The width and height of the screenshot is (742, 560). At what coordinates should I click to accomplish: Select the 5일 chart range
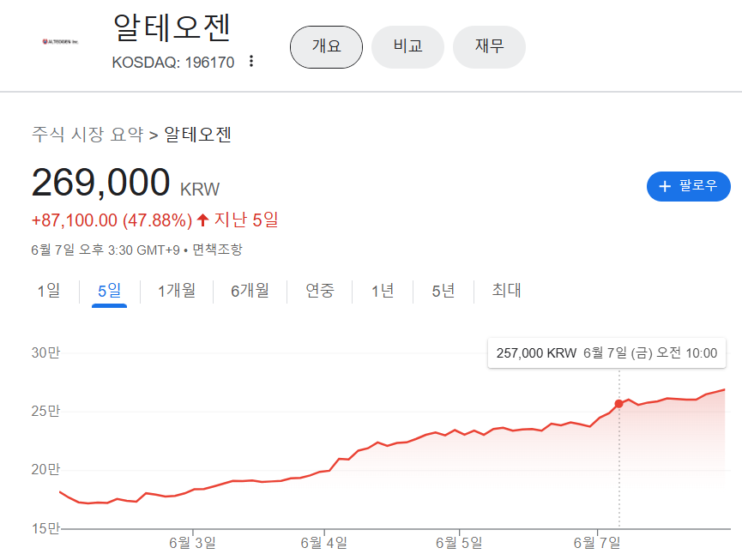pyautogui.click(x=109, y=291)
